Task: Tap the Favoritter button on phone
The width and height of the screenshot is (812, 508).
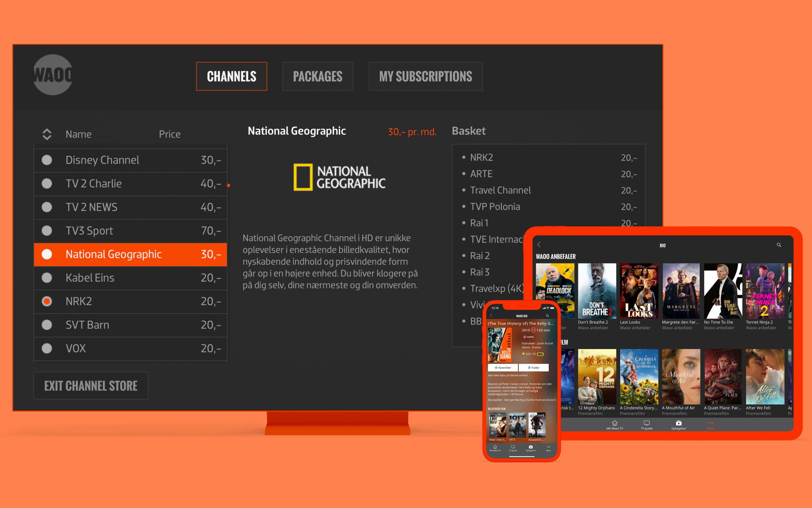Action: (502, 368)
